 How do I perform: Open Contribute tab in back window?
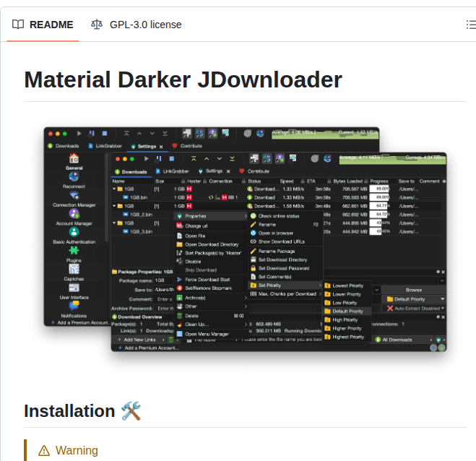tap(187, 146)
